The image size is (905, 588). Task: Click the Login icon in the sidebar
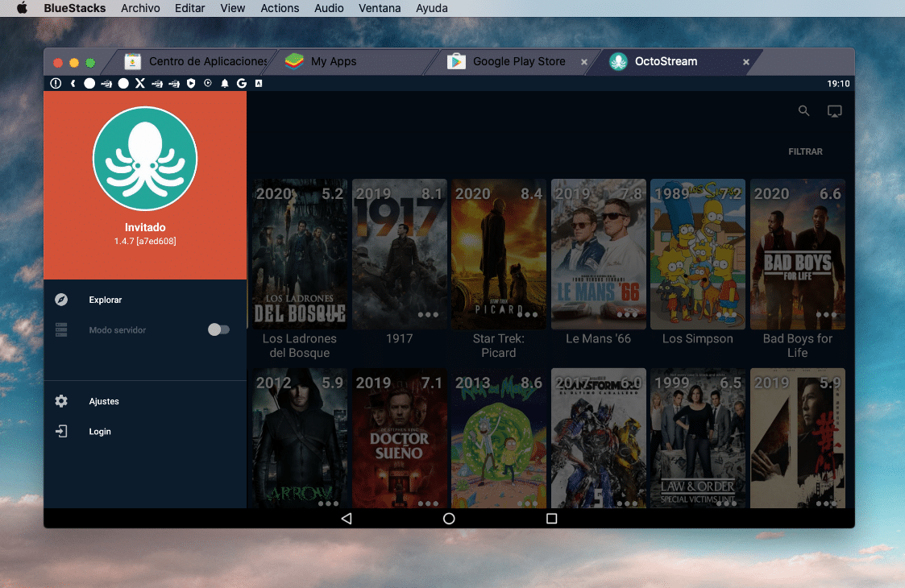pos(61,431)
